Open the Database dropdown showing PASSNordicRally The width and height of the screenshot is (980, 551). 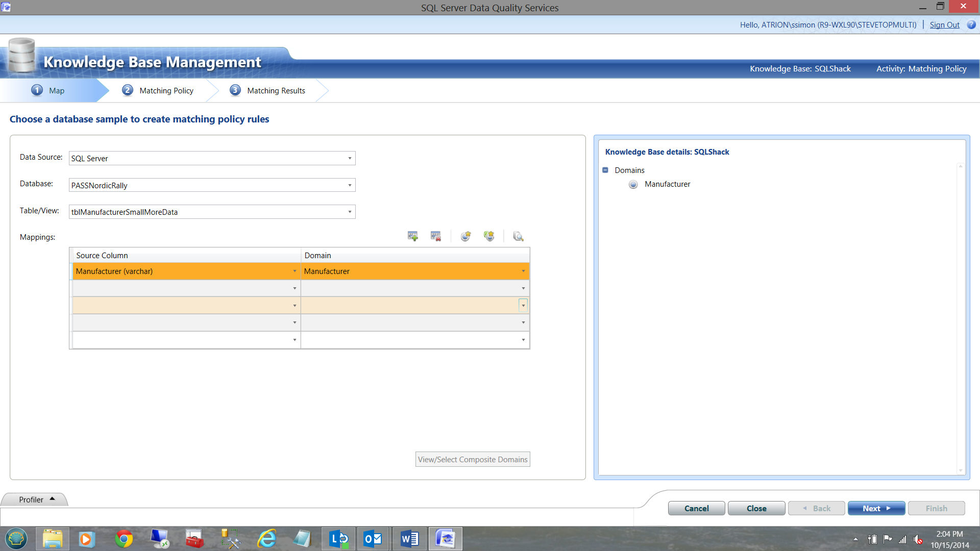click(350, 185)
